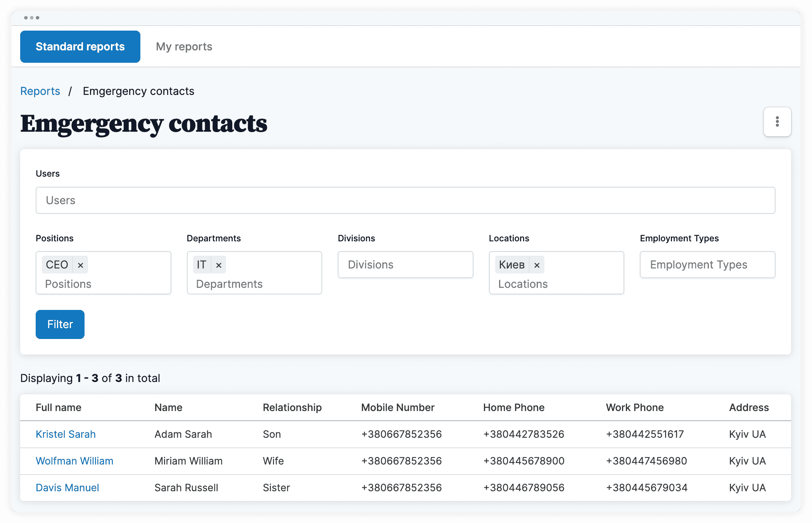Click the window dots icon at top-left
This screenshot has width=812, height=523.
[31, 18]
